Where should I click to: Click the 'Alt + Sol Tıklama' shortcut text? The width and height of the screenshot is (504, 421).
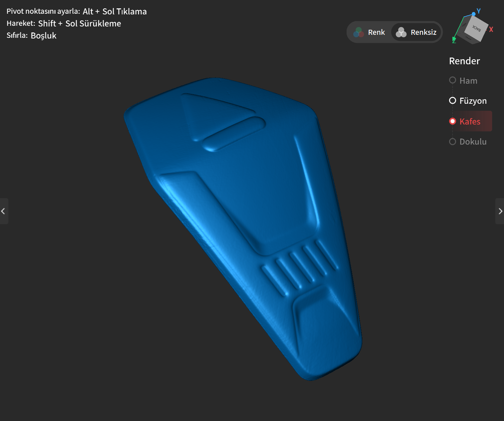pyautogui.click(x=115, y=11)
